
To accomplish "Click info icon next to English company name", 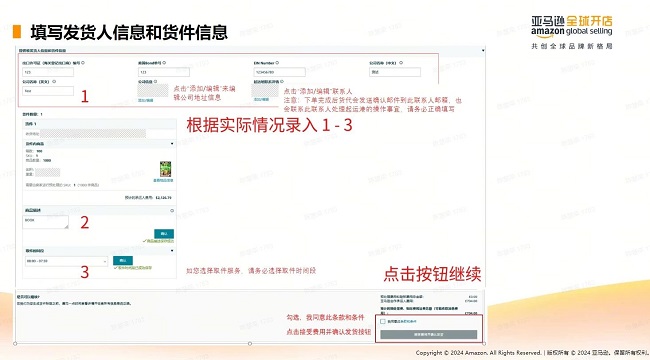I will pyautogui.click(x=54, y=82).
